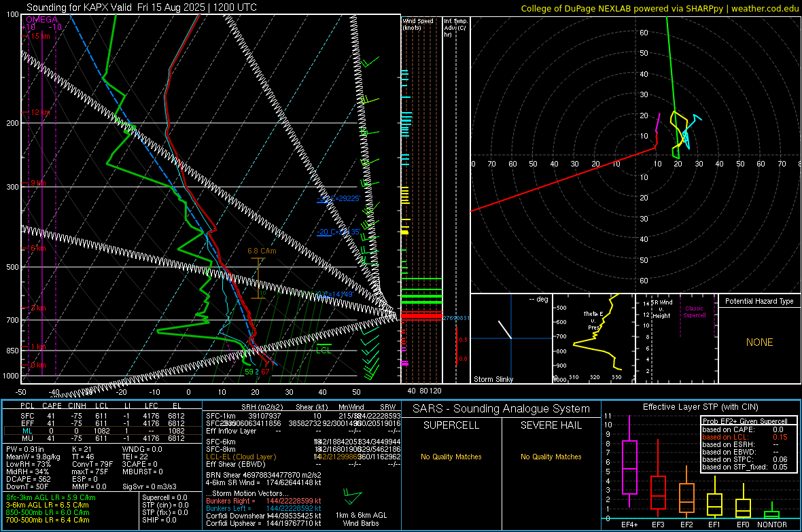Click 'No Quality Matches' under SUPERCELL
Viewport: 802px width, 532px height.
[x=451, y=457]
